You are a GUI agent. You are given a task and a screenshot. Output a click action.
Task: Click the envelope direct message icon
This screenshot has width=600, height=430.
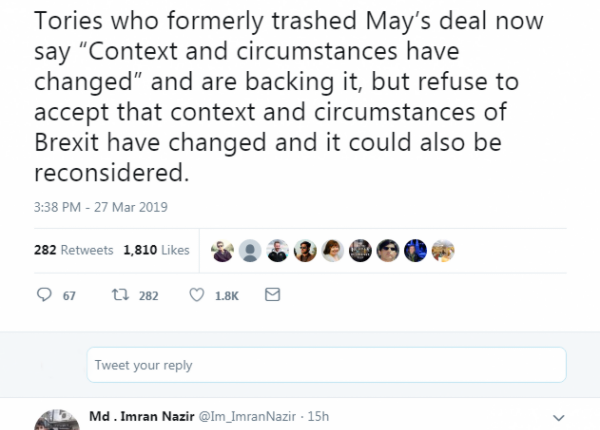(270, 296)
